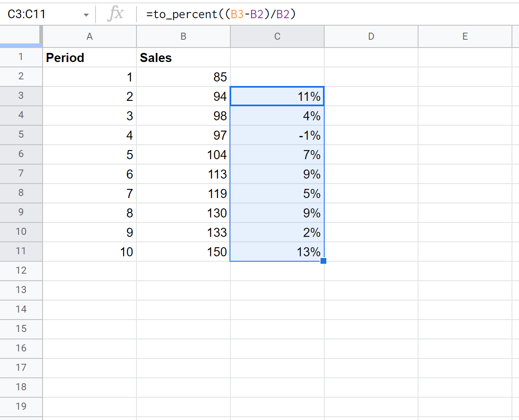Screen dimensions: 519x420
Task: Select row 1 header
Action: 21,57
